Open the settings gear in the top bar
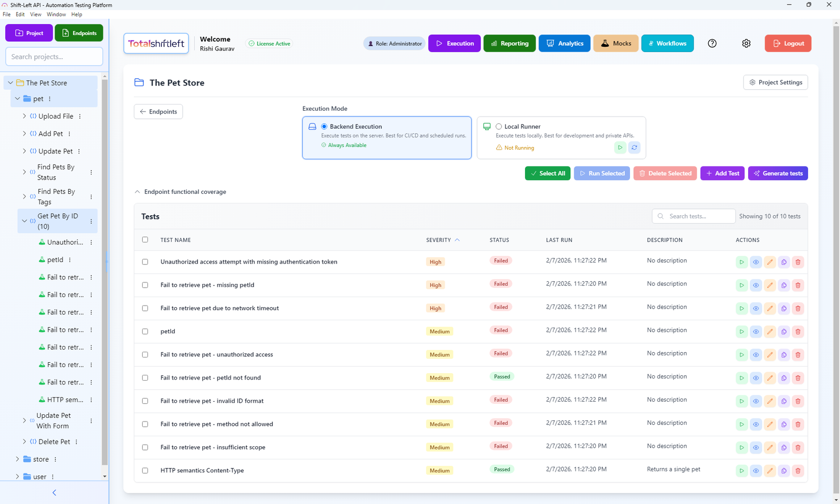 click(746, 43)
